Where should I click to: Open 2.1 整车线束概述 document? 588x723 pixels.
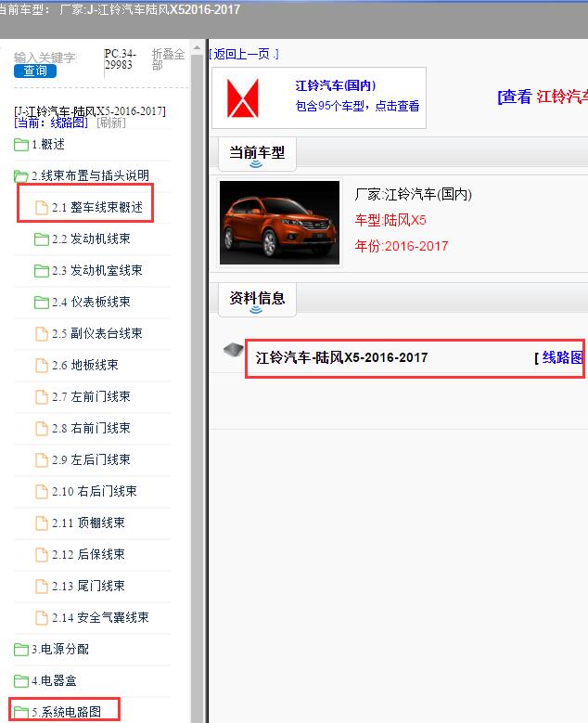(x=97, y=208)
